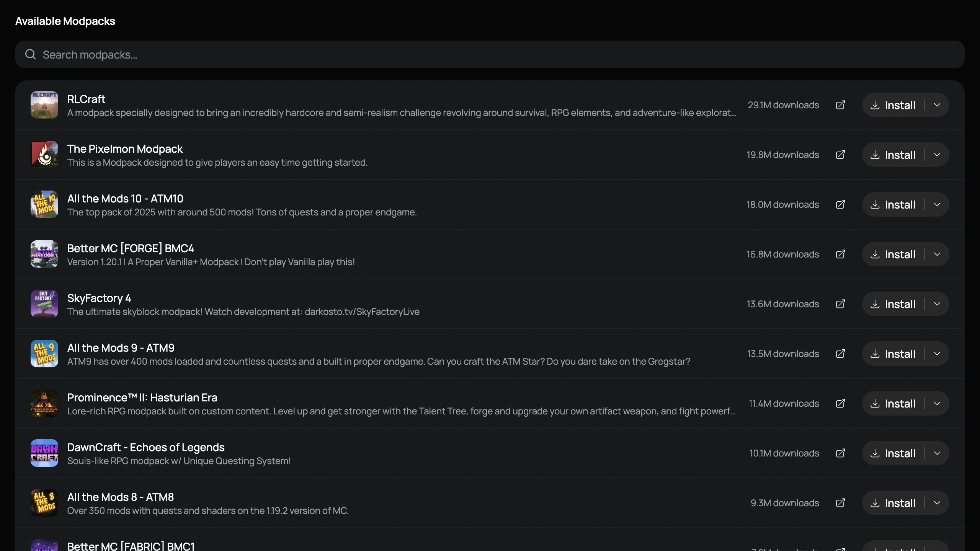Click the SkyFactory 4 thumbnail
The image size is (980, 551).
click(x=44, y=304)
